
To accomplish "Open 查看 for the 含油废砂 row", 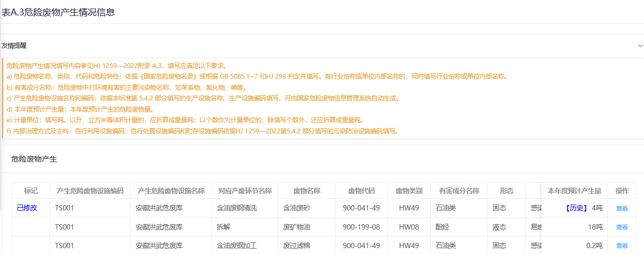I will (622, 208).
